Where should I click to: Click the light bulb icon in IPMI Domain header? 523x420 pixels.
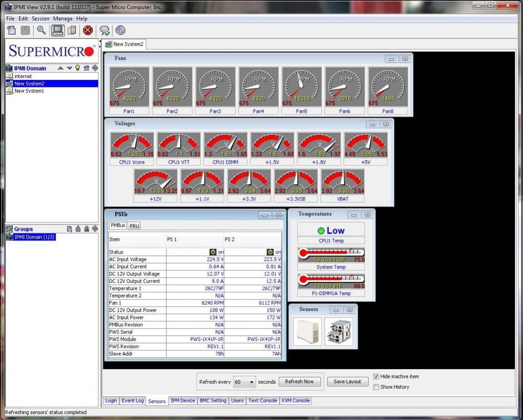78,68
